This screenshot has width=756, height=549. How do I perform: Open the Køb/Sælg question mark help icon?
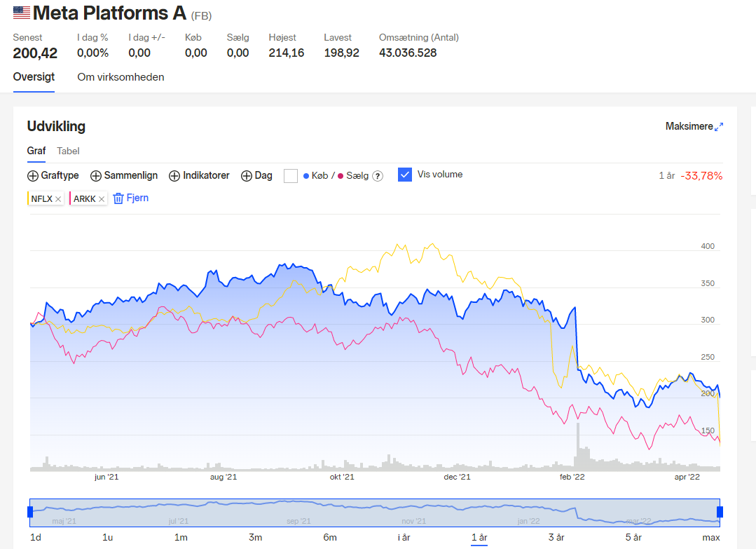(378, 176)
